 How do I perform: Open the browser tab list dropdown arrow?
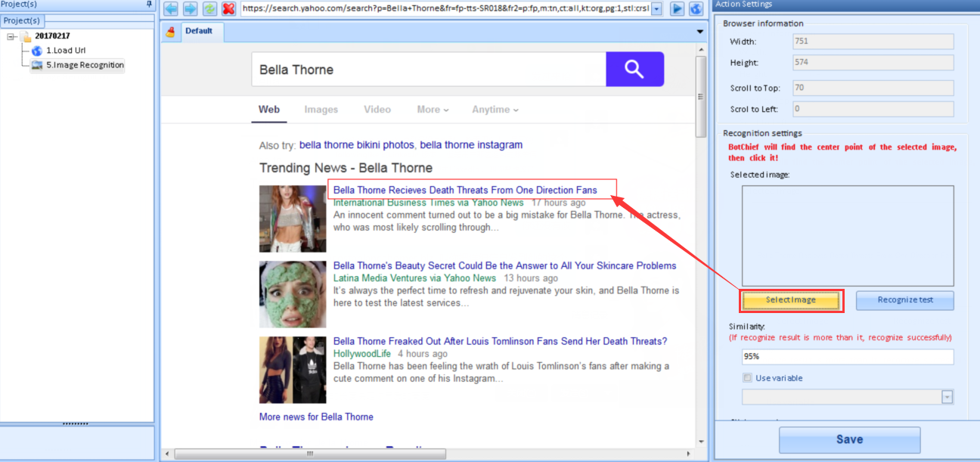[700, 32]
